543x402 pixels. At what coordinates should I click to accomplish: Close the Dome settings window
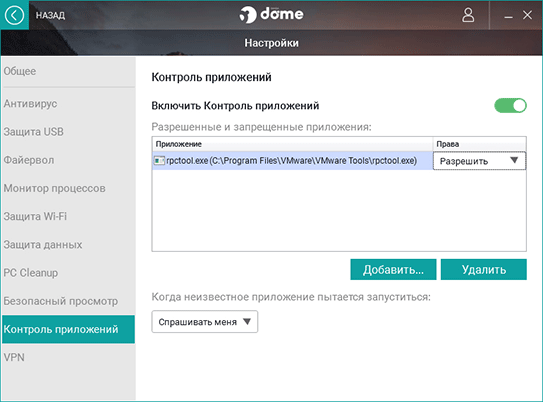point(527,15)
